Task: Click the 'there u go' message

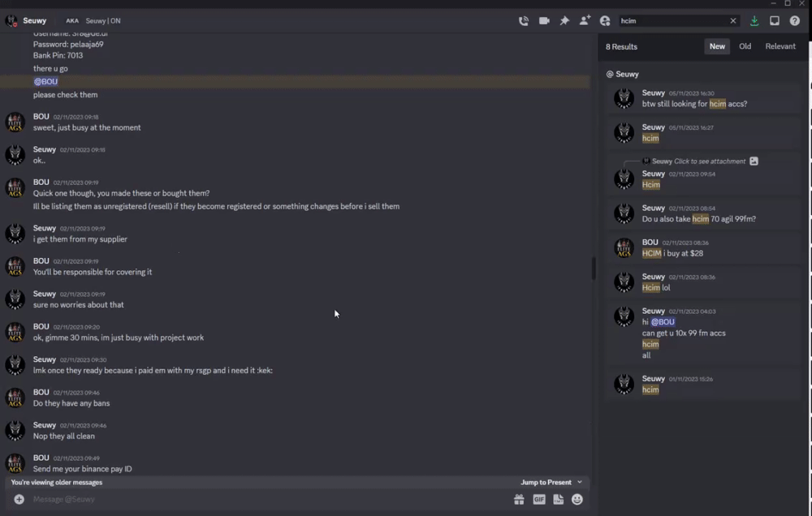Action: (x=50, y=68)
